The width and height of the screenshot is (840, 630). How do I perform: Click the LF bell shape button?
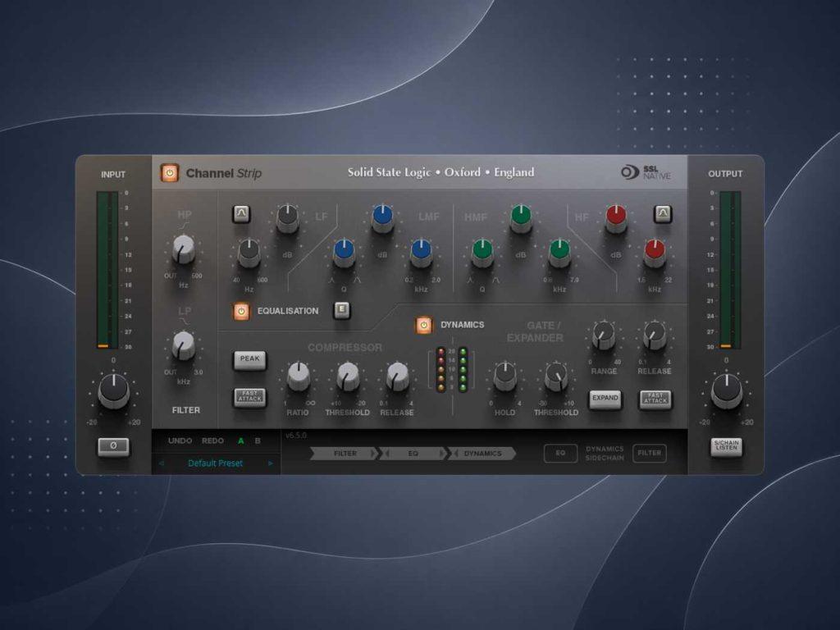[x=241, y=214]
